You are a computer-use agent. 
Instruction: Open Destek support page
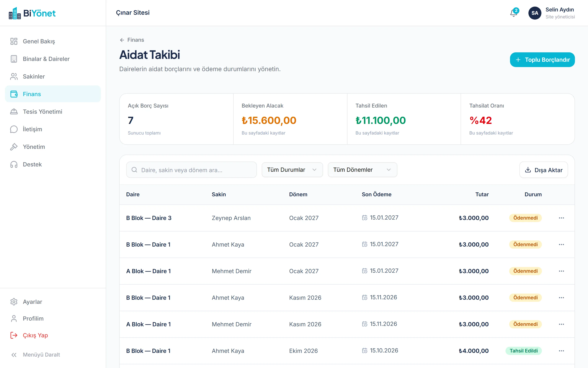pos(53,164)
